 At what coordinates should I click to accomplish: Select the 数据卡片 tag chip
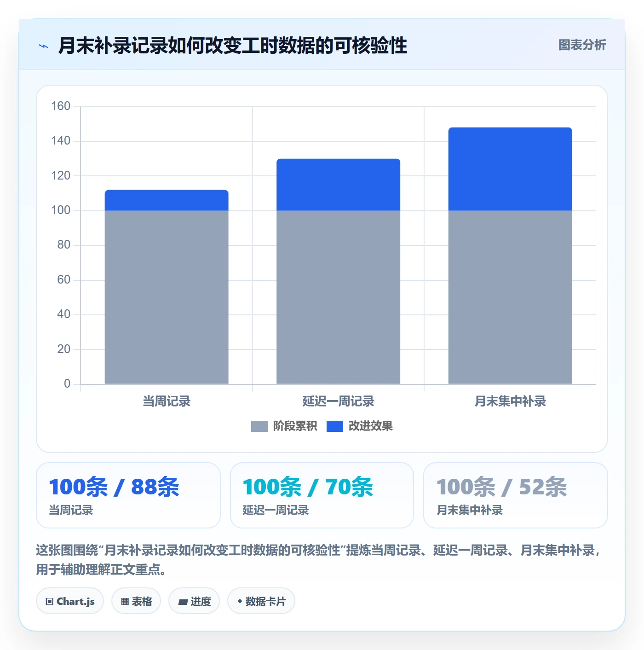coord(261,601)
